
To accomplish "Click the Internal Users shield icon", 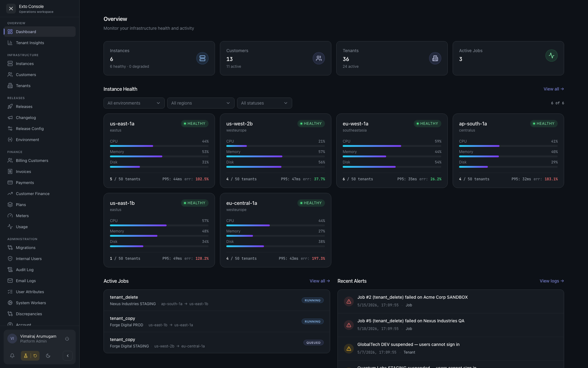I will click(10, 259).
